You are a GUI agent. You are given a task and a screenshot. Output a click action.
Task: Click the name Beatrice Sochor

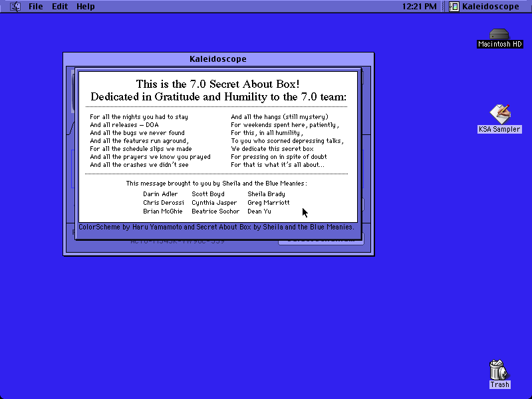pos(215,211)
